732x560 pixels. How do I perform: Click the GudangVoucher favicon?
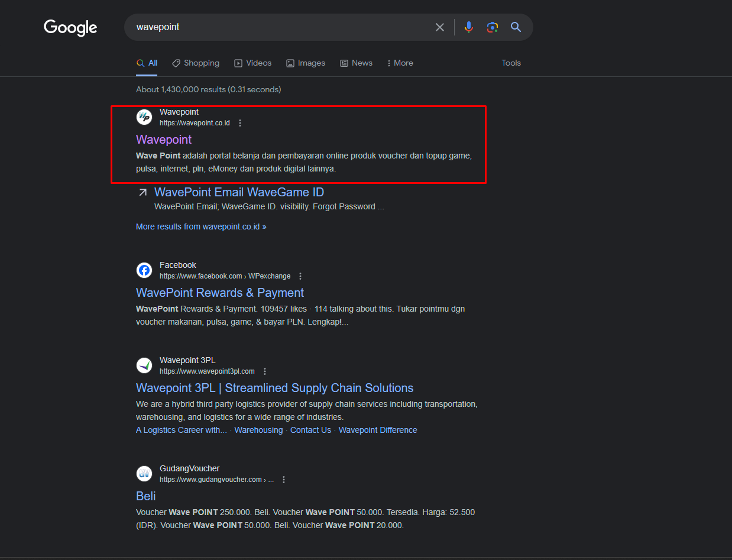pyautogui.click(x=144, y=474)
